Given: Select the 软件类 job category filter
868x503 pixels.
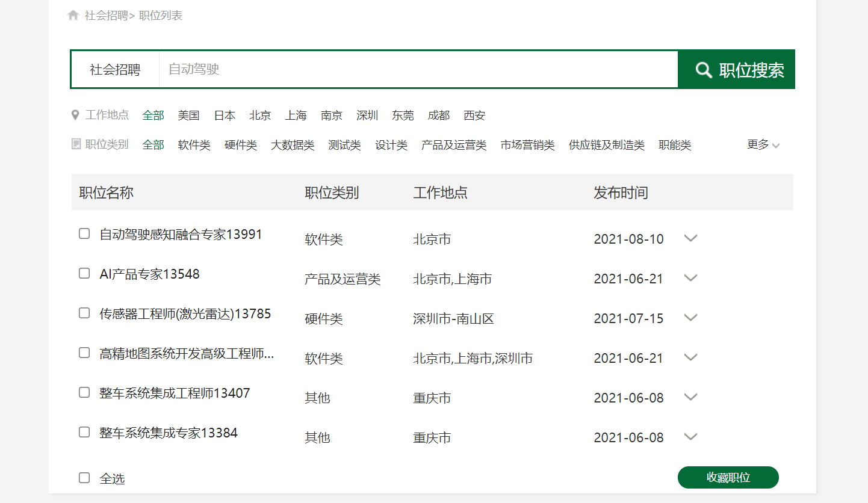Looking at the screenshot, I should (x=194, y=145).
